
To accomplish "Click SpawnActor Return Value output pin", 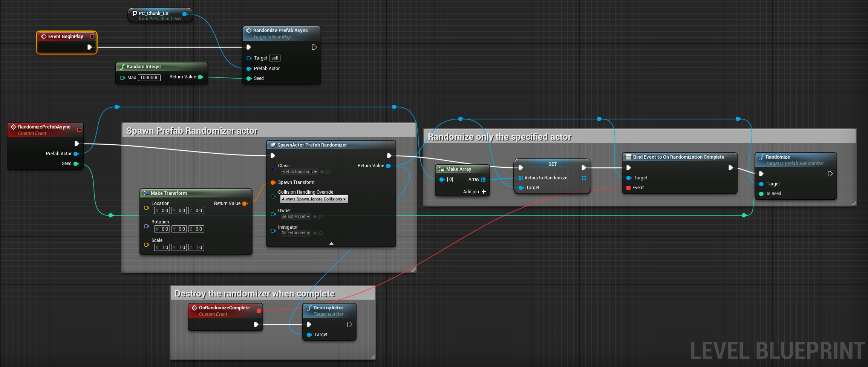I will click(389, 166).
